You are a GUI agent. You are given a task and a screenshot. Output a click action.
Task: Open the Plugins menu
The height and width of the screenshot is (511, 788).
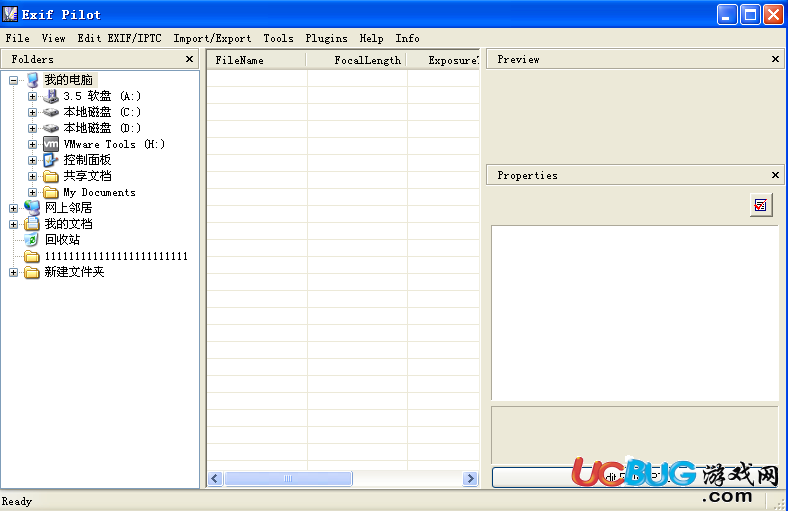coord(326,38)
